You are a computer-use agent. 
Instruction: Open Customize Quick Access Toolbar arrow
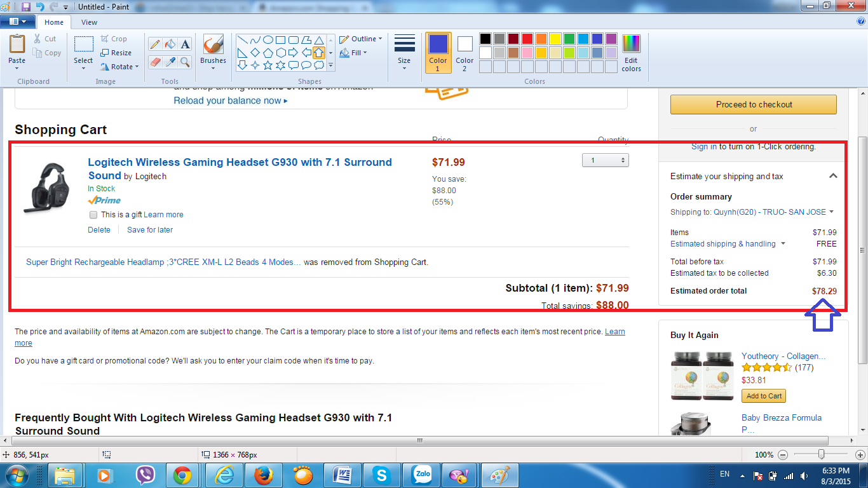pyautogui.click(x=67, y=6)
